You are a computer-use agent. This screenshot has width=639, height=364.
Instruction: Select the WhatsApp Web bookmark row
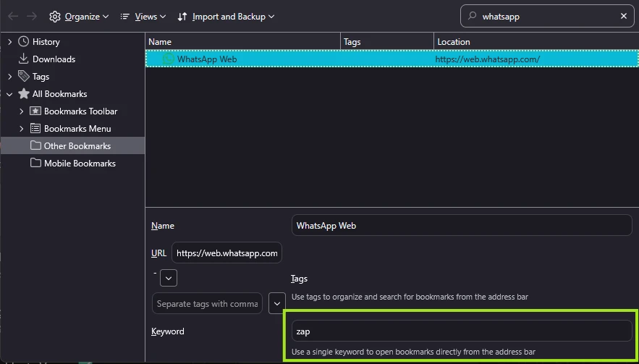[x=392, y=59]
